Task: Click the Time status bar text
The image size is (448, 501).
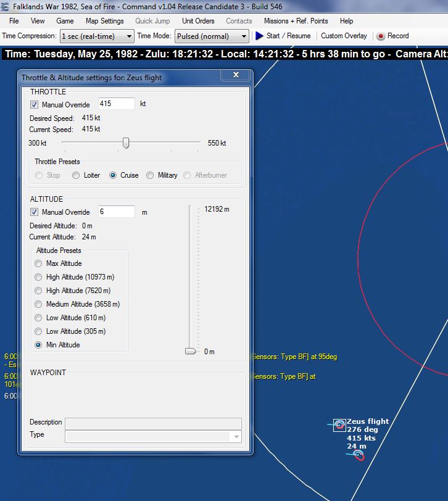Action: point(225,54)
